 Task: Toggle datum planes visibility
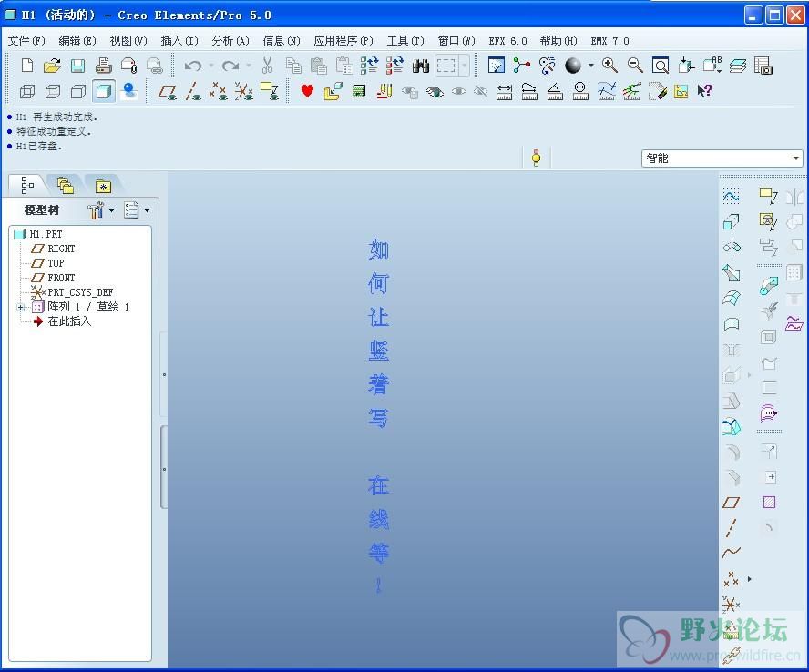(x=167, y=91)
